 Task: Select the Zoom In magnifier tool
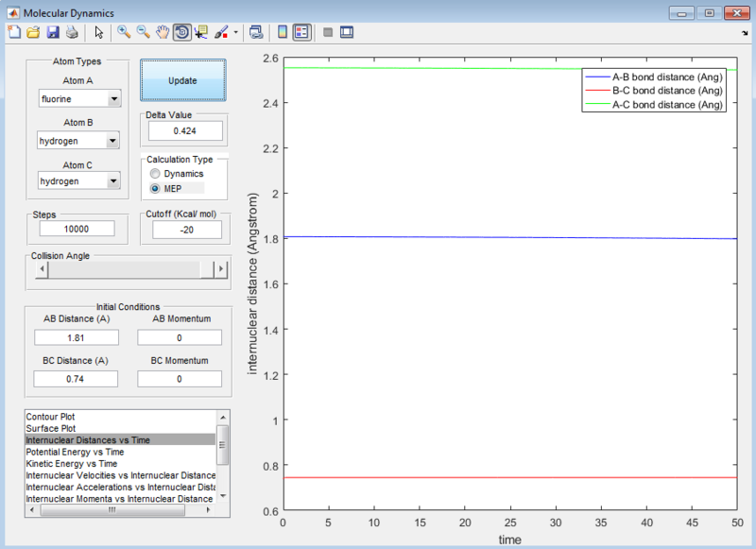(x=124, y=32)
